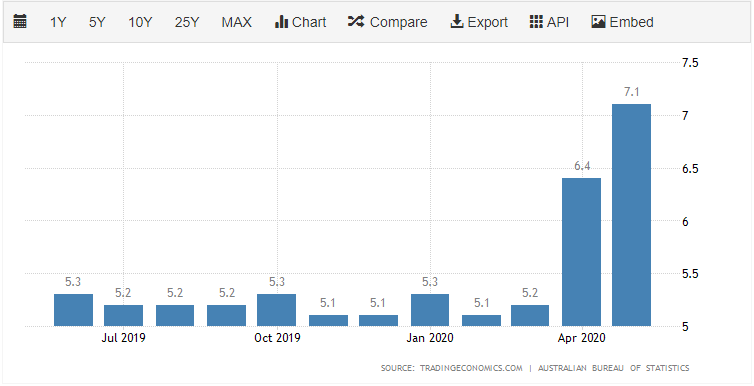Select the 5.3 bar for Oct 2019
Screen dimensions: 754x386
pos(276,310)
